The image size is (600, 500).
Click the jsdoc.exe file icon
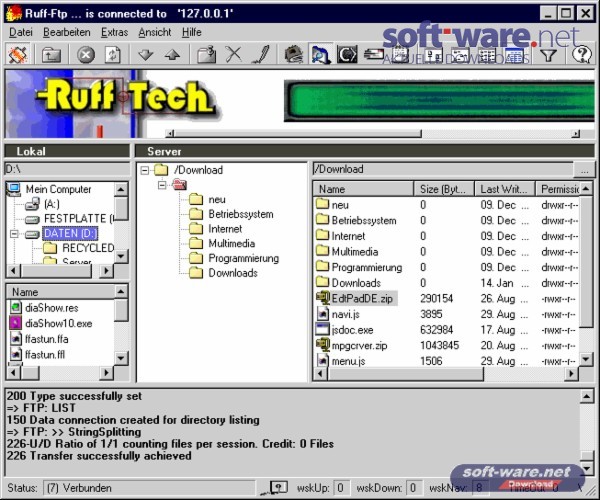323,329
